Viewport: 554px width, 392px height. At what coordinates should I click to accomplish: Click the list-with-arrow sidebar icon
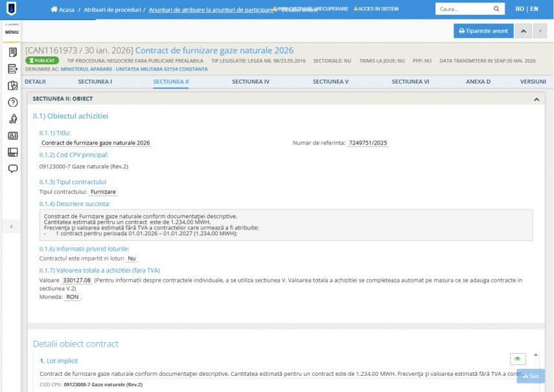click(12, 69)
